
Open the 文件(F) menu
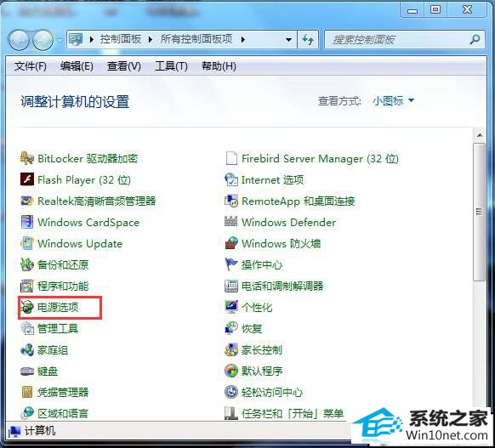pyautogui.click(x=31, y=66)
